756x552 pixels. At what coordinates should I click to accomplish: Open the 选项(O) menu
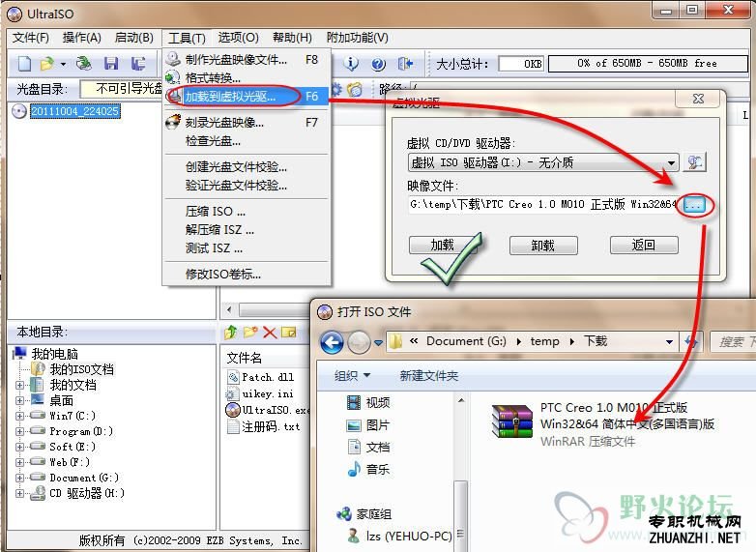tap(238, 38)
